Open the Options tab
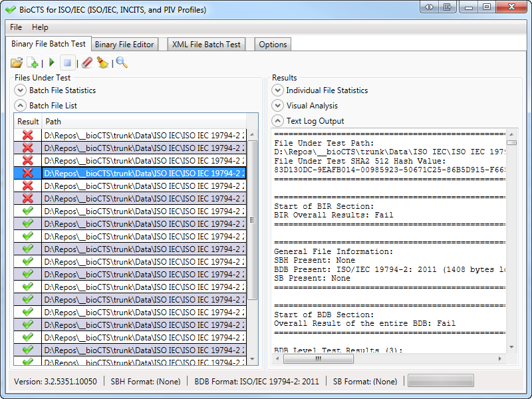Screen dimensions: 532x399 pyautogui.click(x=273, y=45)
